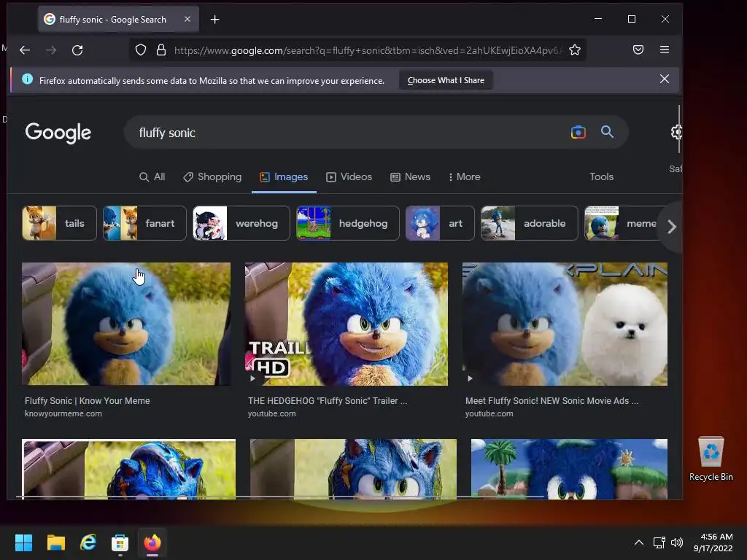The width and height of the screenshot is (747, 560).
Task: Open the Tools filter options
Action: point(601,176)
